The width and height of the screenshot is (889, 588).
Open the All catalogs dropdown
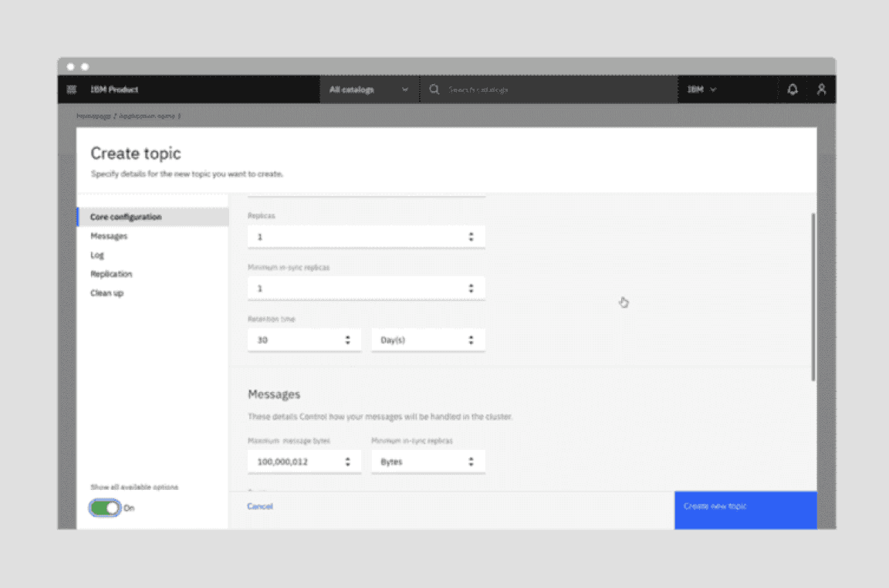(369, 90)
